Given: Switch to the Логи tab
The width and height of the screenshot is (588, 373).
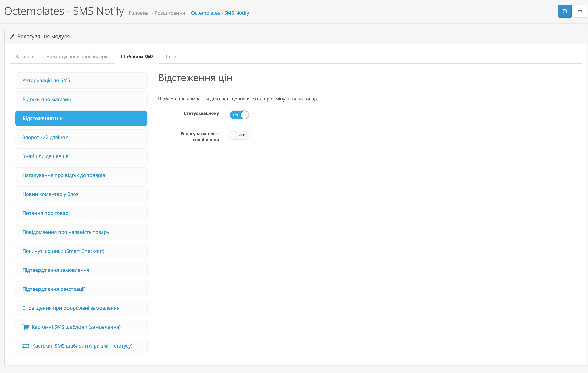Looking at the screenshot, I should pyautogui.click(x=171, y=57).
